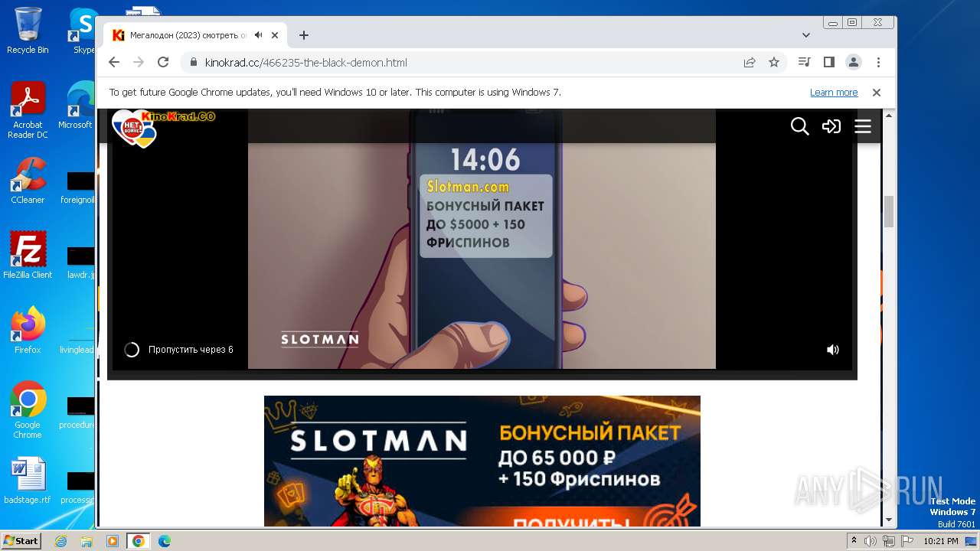Click the ad skip countdown text
The image size is (980, 551).
[x=191, y=350]
